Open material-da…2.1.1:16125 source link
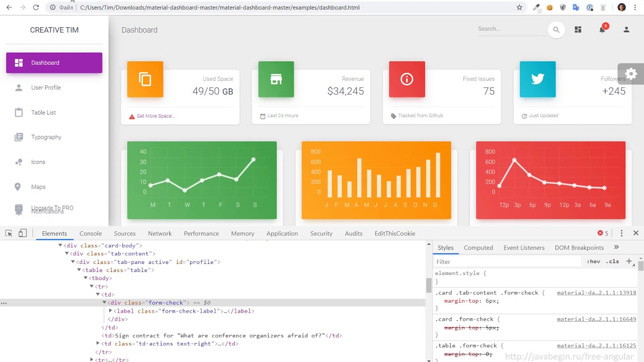Screen dimensions: 644x362 pos(597,346)
